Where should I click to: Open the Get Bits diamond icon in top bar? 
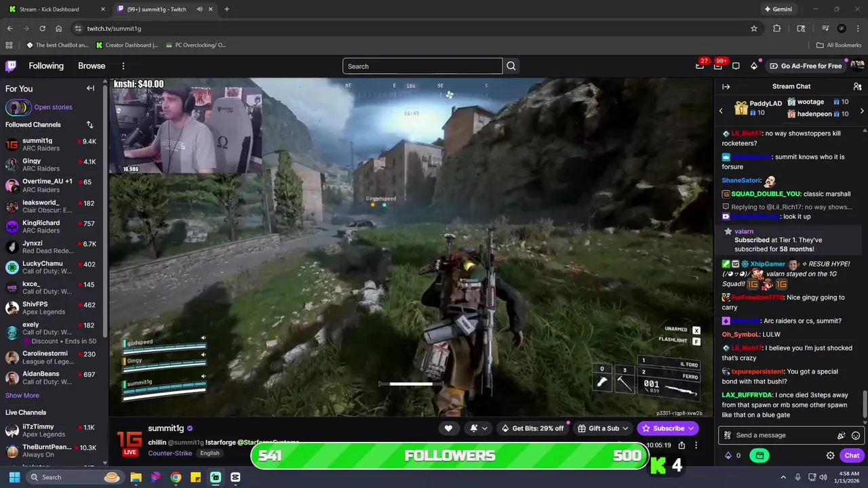pos(754,66)
